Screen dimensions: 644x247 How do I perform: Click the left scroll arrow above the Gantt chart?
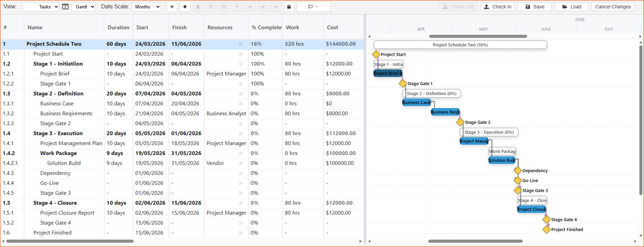pos(370,36)
